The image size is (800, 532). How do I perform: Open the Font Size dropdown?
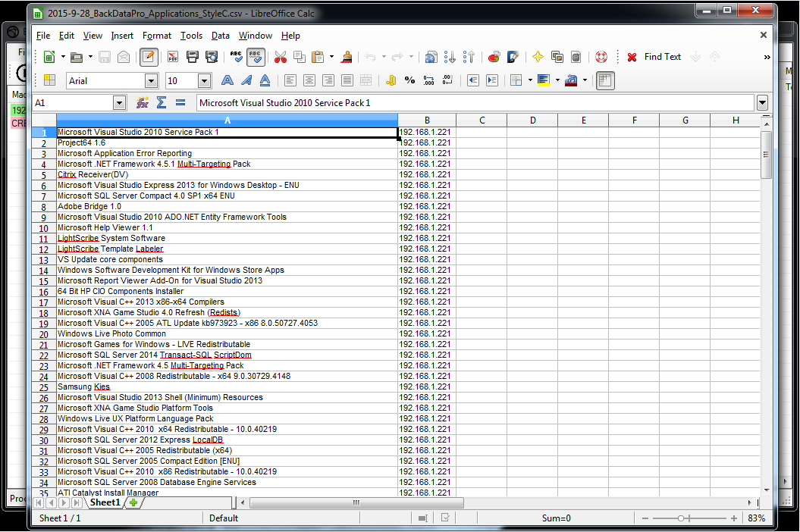[x=204, y=80]
